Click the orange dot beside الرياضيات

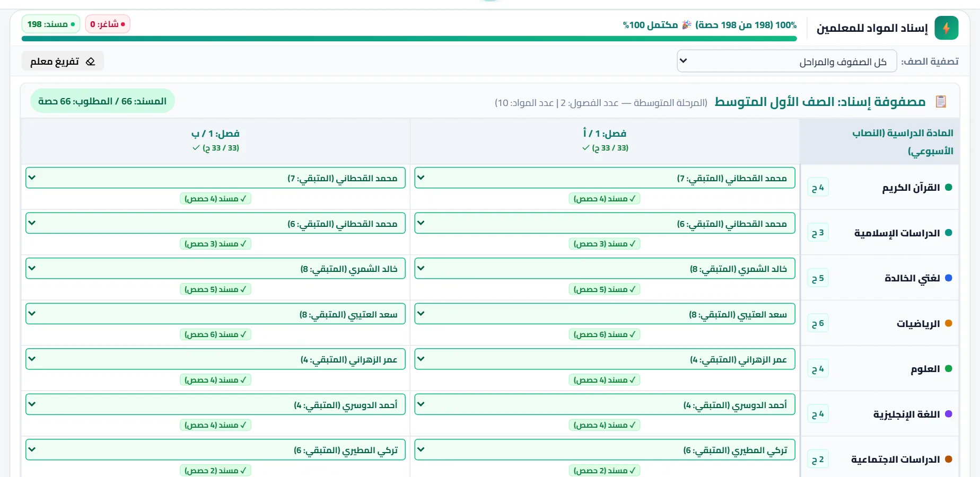[x=949, y=323]
